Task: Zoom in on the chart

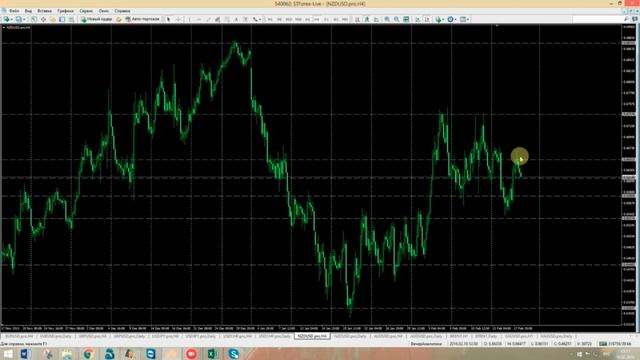Action: coord(387,19)
